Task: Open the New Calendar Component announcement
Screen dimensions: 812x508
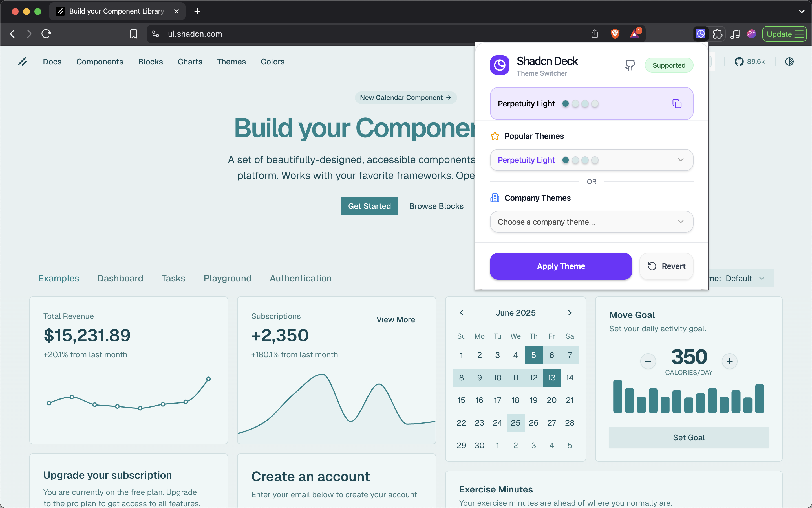Action: click(x=405, y=97)
